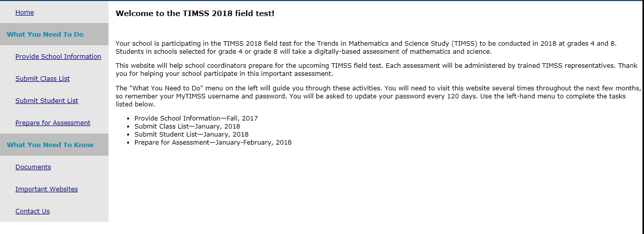Viewport: 644px width, 234px height.
Task: Open the Home link in sidebar
Action: click(x=25, y=13)
